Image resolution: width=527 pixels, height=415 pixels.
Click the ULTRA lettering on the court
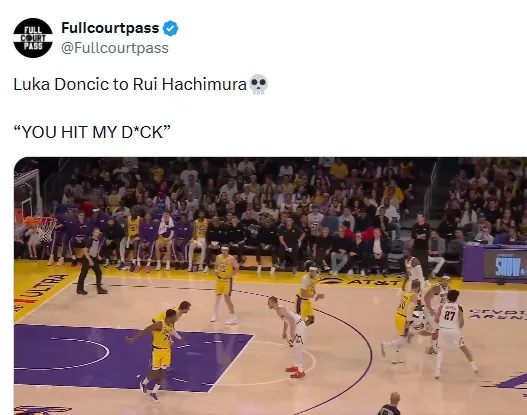pos(44,289)
